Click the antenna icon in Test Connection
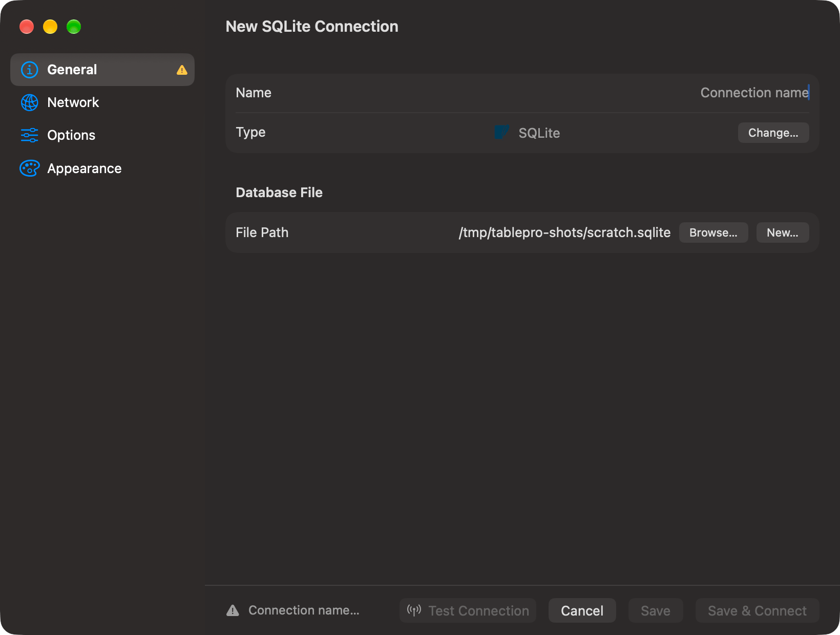The height and width of the screenshot is (635, 840). click(414, 610)
